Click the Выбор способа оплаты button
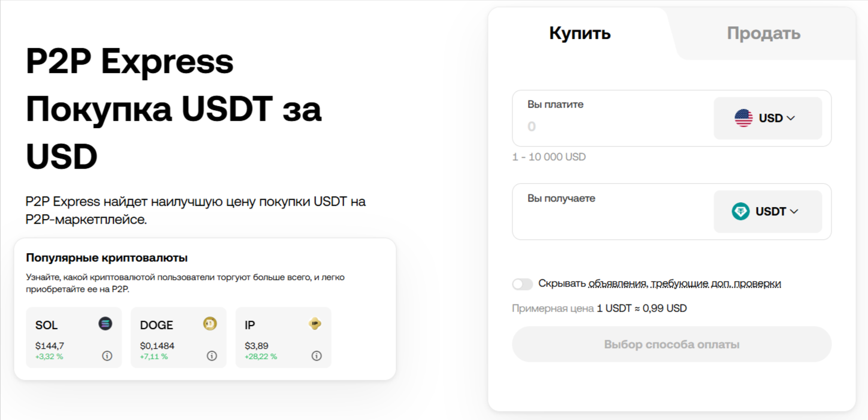The image size is (868, 420). [x=672, y=344]
